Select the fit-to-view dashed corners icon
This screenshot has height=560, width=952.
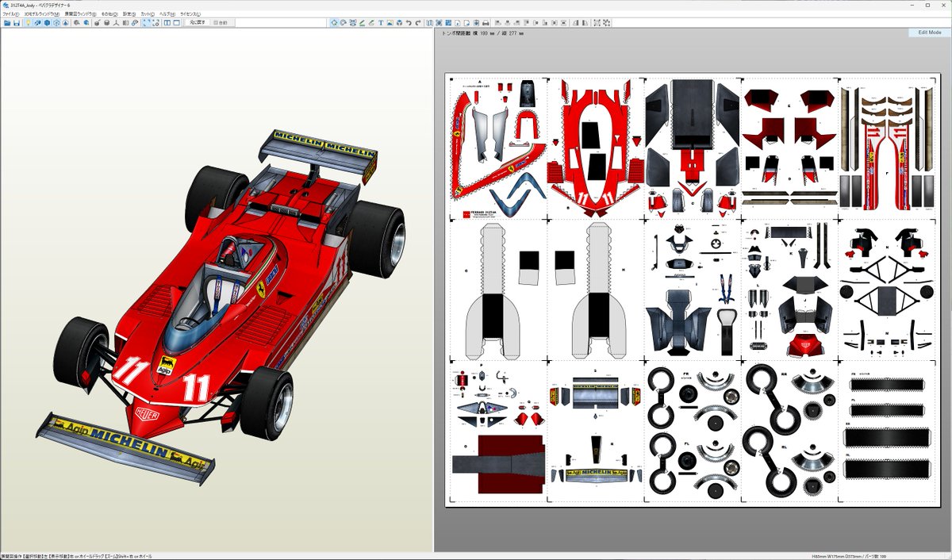pyautogui.click(x=145, y=22)
